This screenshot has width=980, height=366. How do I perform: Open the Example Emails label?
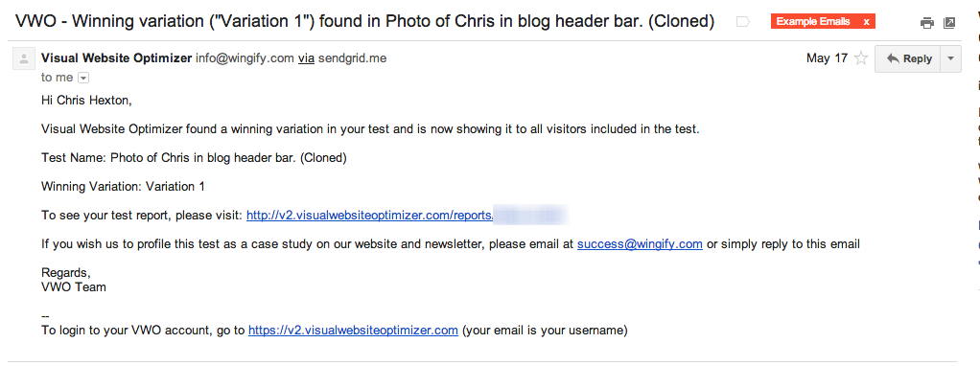coord(812,22)
